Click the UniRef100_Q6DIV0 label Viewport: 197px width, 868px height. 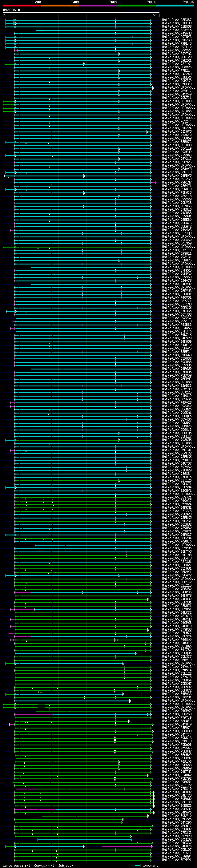tap(177, 57)
